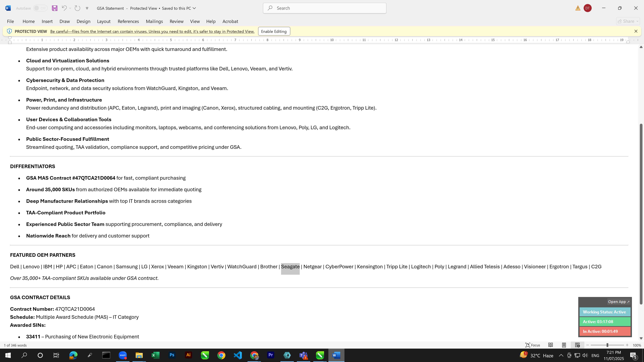Click the scroll down arrow

pos(641,338)
